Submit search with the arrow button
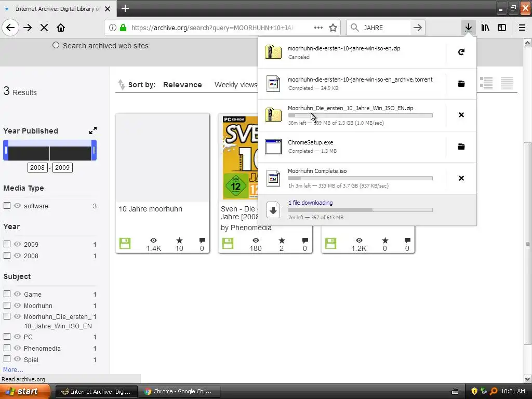 (x=418, y=28)
